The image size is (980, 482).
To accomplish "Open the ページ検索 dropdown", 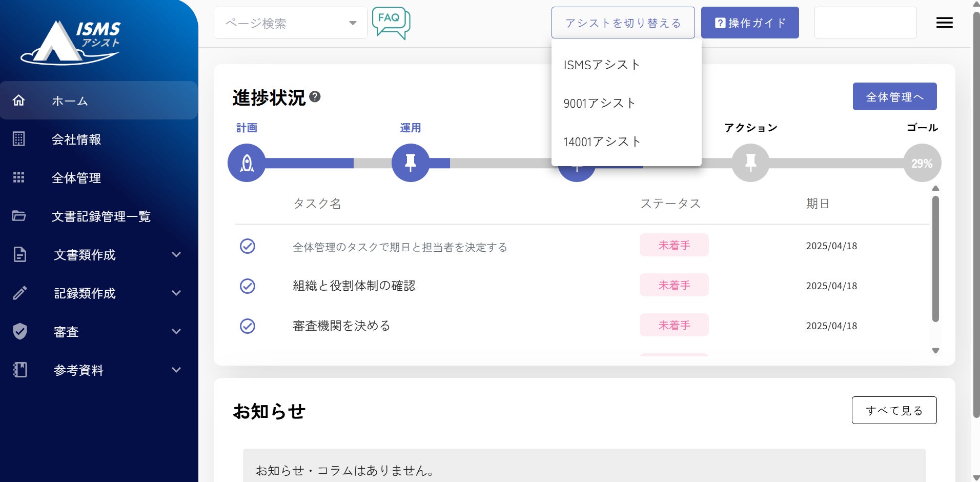I will pyautogui.click(x=291, y=23).
